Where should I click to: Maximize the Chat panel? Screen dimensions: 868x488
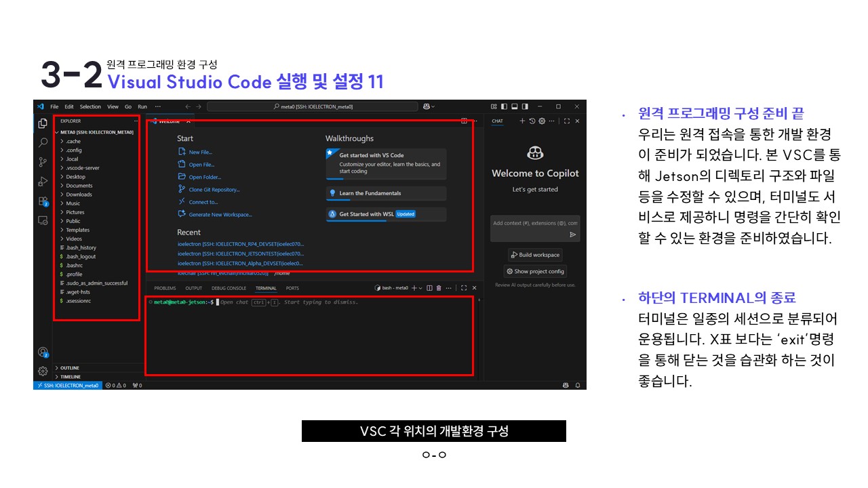(567, 121)
